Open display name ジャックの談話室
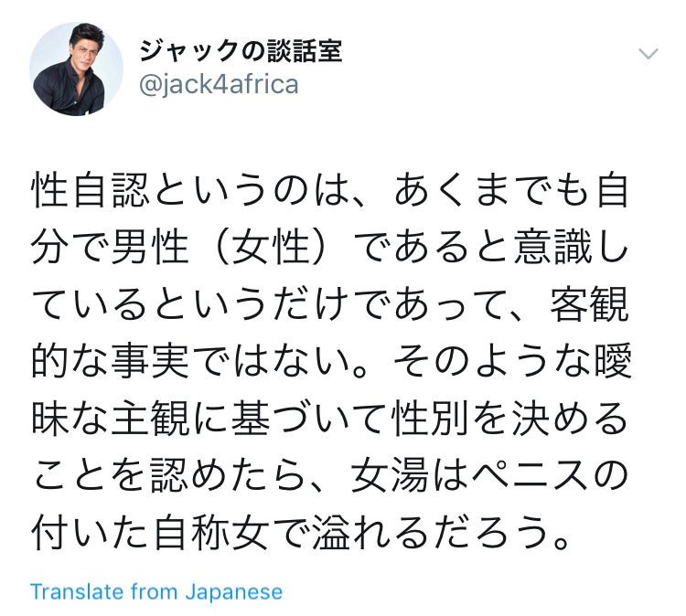 241,50
